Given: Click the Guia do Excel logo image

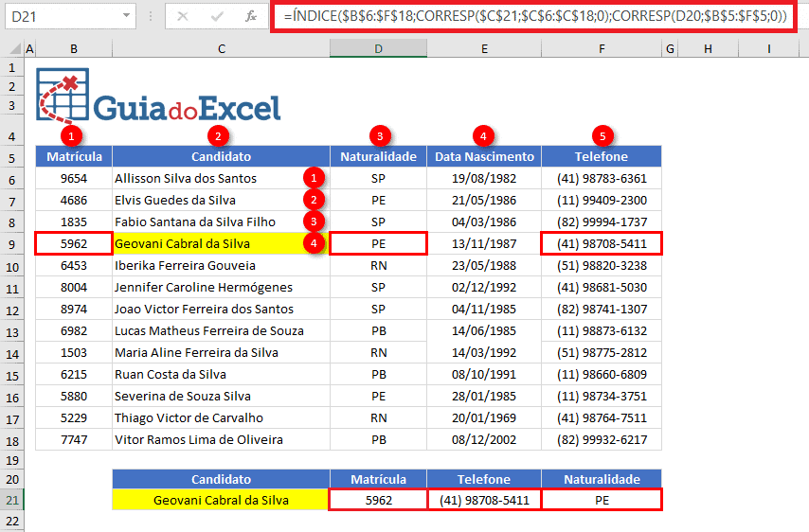Looking at the screenshot, I should click(158, 96).
